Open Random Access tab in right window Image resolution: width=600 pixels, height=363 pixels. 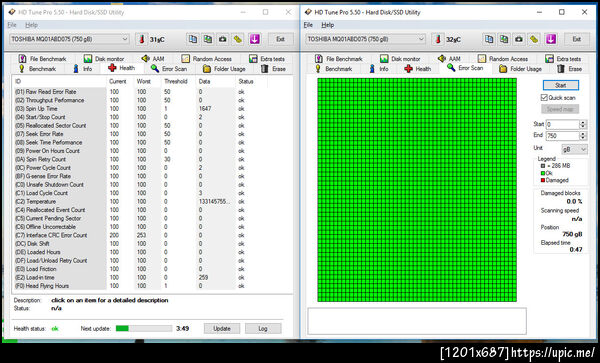503,59
